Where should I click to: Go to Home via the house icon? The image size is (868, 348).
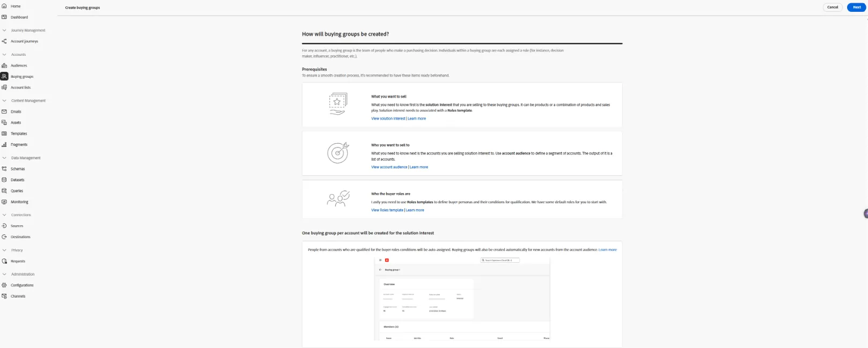[x=4, y=6]
